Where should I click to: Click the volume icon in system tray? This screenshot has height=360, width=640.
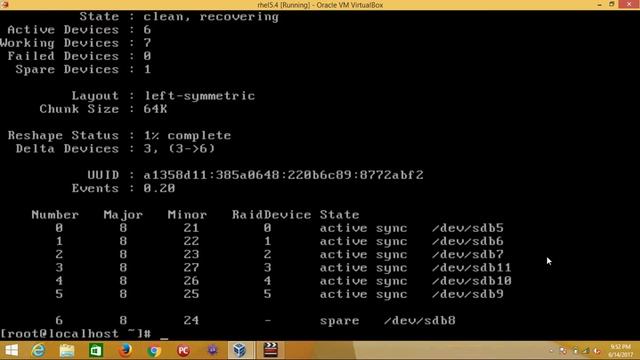[597, 351]
